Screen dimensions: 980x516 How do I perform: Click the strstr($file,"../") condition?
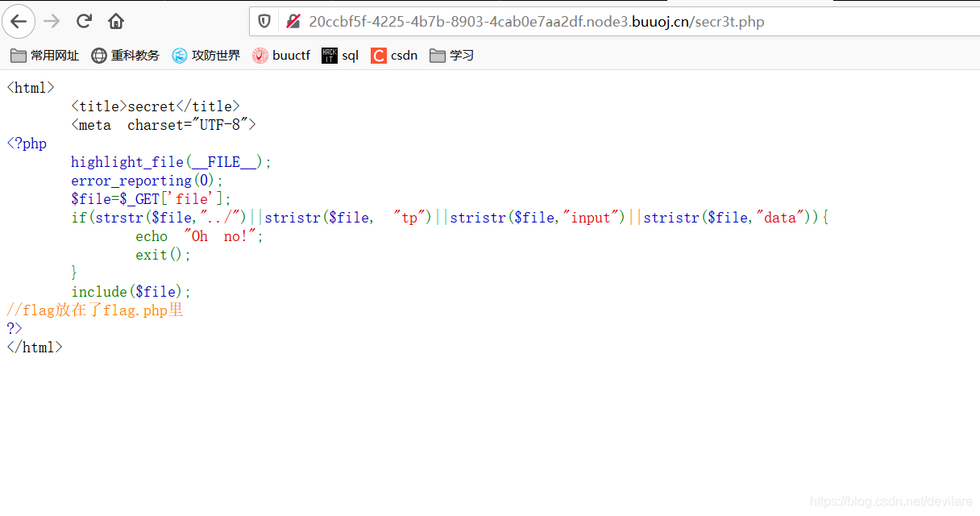[172, 218]
